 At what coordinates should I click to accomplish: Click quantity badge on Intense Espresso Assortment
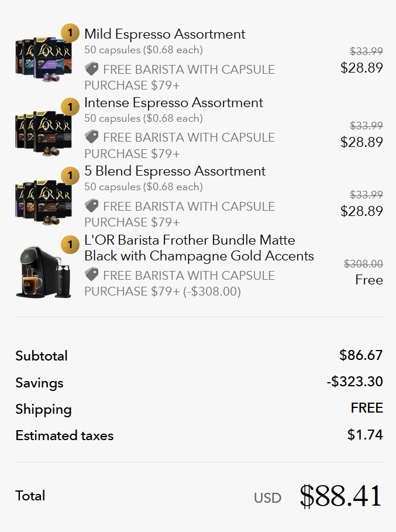pyautogui.click(x=70, y=107)
